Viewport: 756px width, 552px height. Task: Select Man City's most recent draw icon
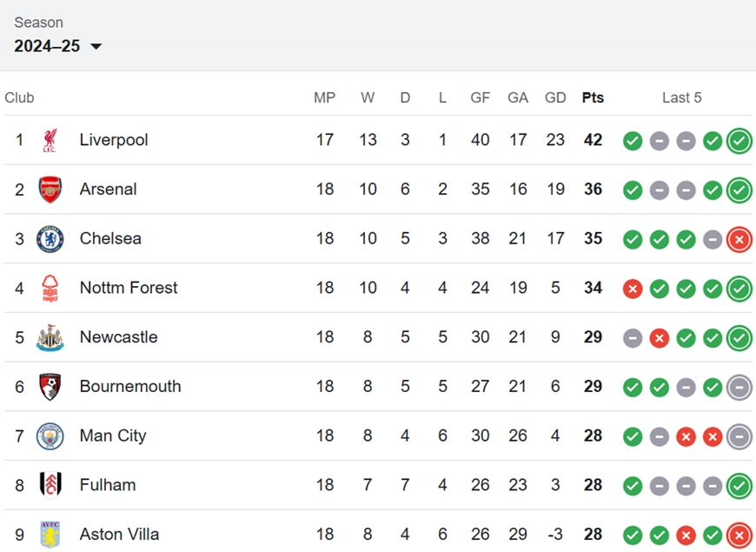point(739,436)
